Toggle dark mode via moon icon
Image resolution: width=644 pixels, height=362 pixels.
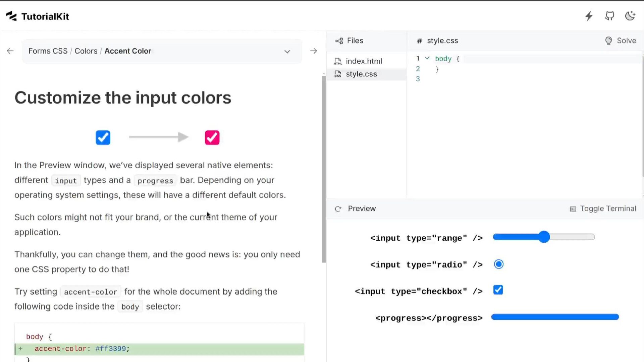[x=630, y=16]
